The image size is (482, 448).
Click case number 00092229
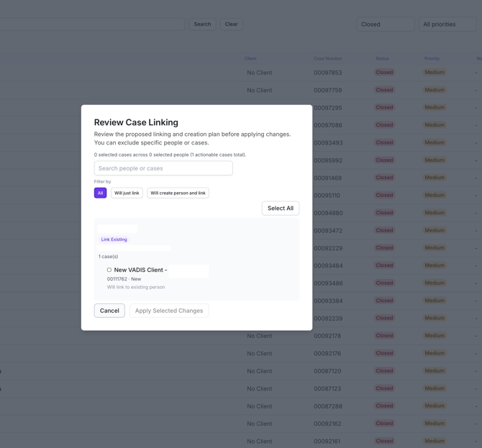(328, 248)
